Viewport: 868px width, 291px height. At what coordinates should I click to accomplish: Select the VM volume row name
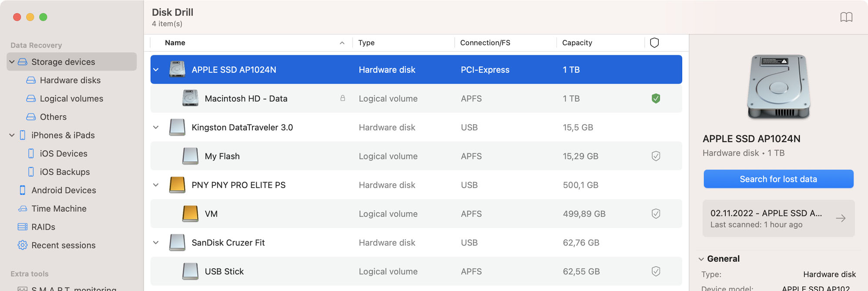(x=211, y=214)
